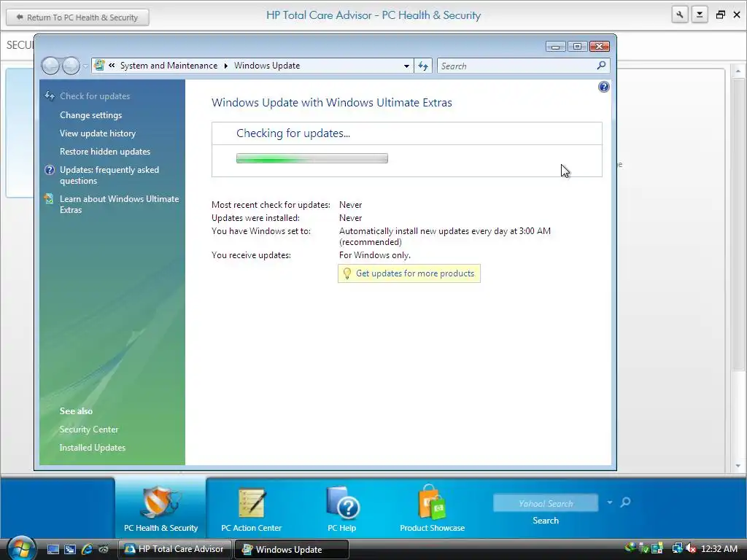Viewport: 747px width, 560px height.
Task: Click the network tray icon
Action: tap(677, 548)
